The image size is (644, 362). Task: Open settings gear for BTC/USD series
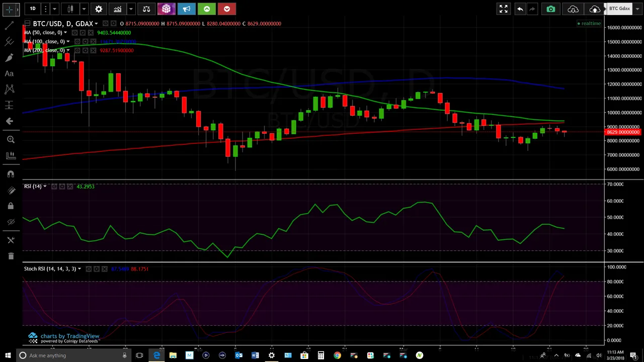[114, 24]
